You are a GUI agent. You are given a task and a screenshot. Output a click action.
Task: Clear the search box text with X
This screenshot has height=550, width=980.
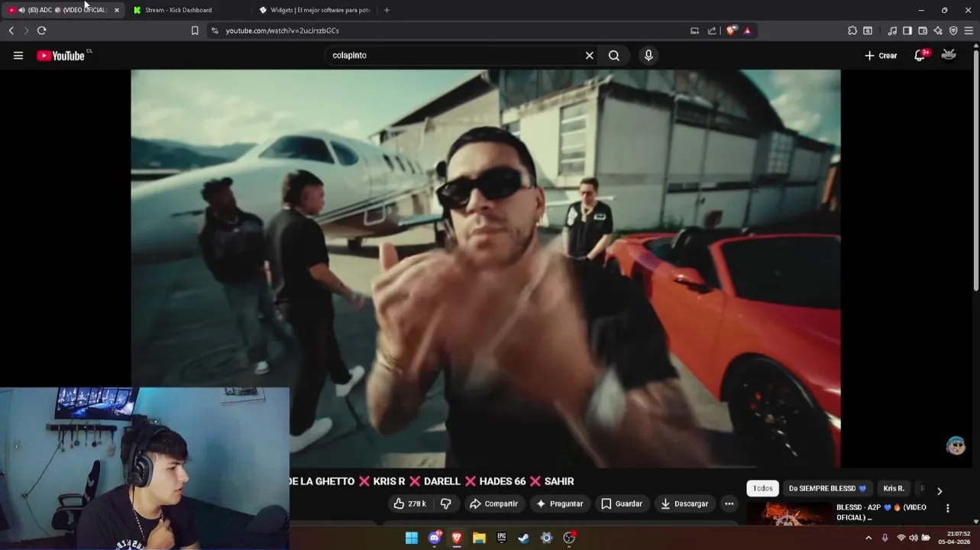(x=589, y=55)
